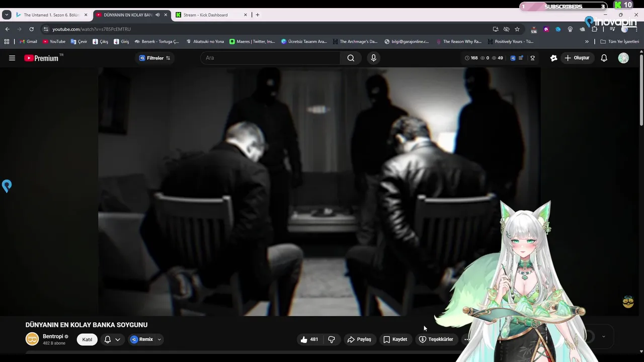The height and width of the screenshot is (362, 644).
Task: Close The Untamed tab
Action: (x=86, y=15)
